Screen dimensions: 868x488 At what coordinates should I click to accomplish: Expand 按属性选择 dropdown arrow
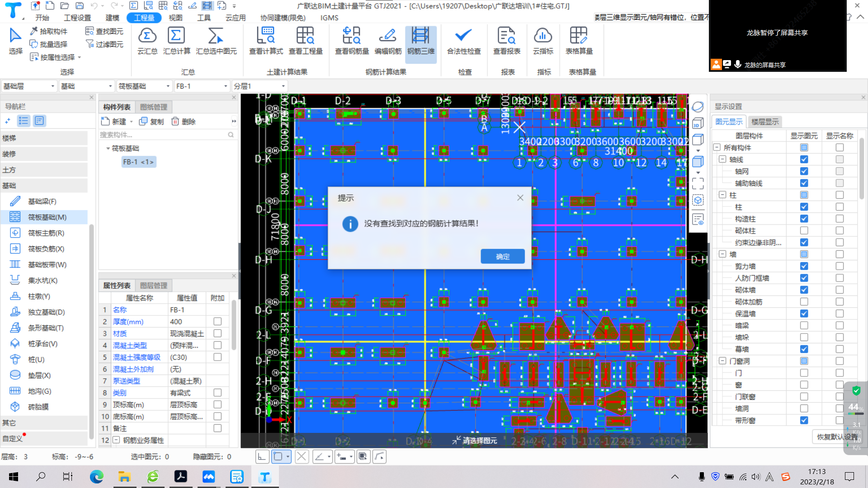pos(80,57)
